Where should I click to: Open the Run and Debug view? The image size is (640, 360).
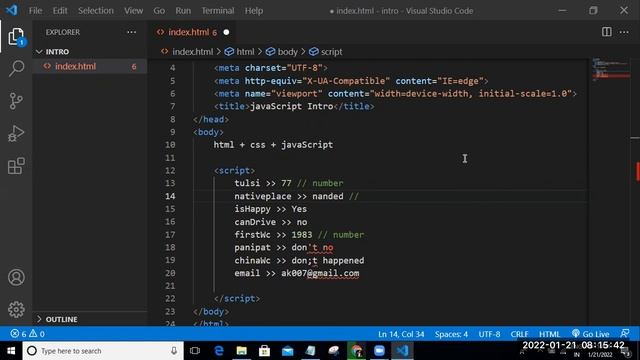click(x=16, y=133)
